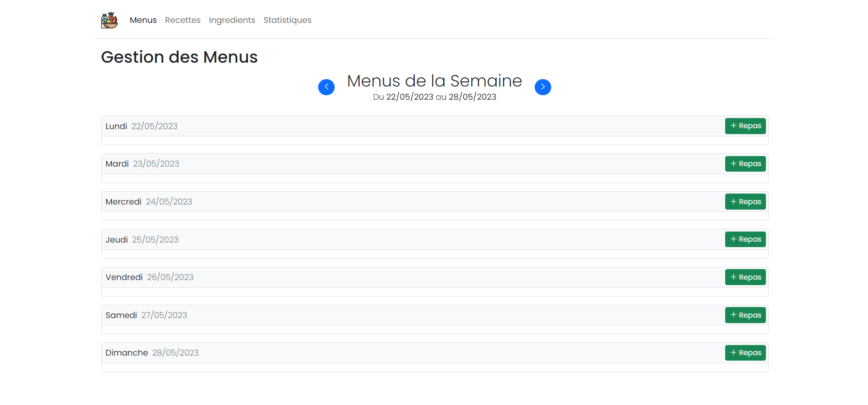Switch to the Recettes section
The image size is (868, 405).
(x=183, y=20)
